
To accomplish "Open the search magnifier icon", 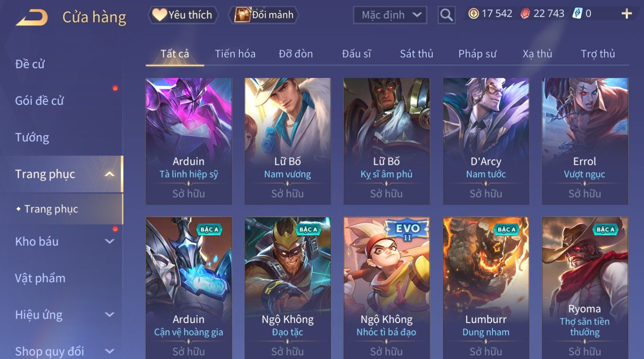I will coord(446,15).
